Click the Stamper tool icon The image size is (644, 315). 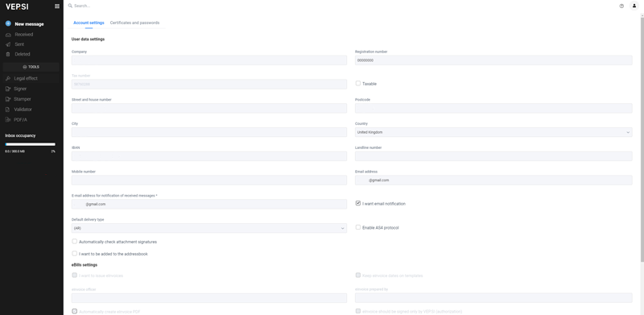[x=8, y=99]
